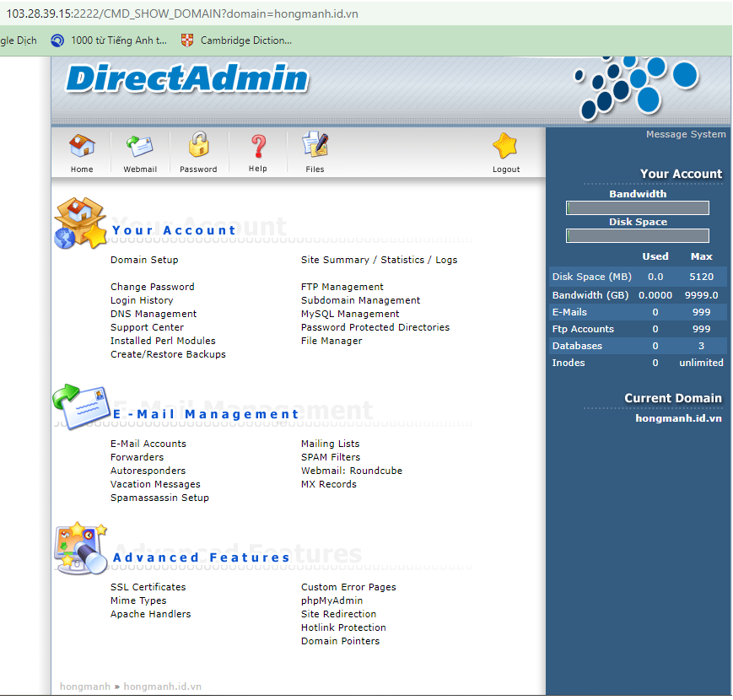
Task: Open E-Mail Accounts
Action: point(148,444)
